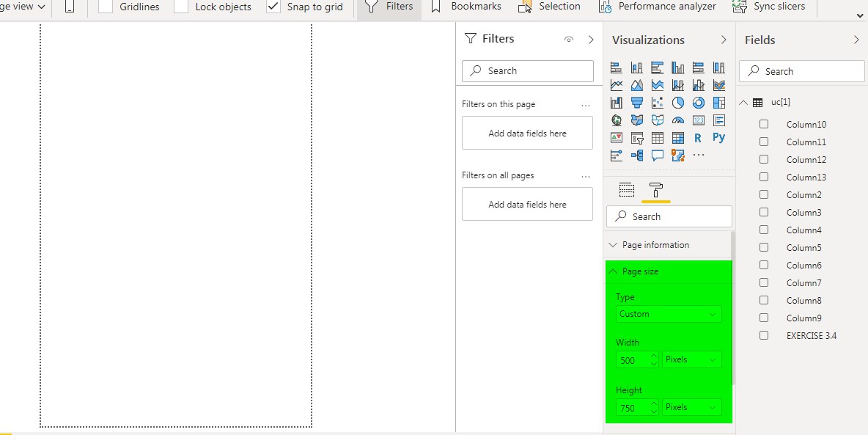The width and height of the screenshot is (868, 435).
Task: Check the EXERCISE 3.4 field
Action: point(764,335)
